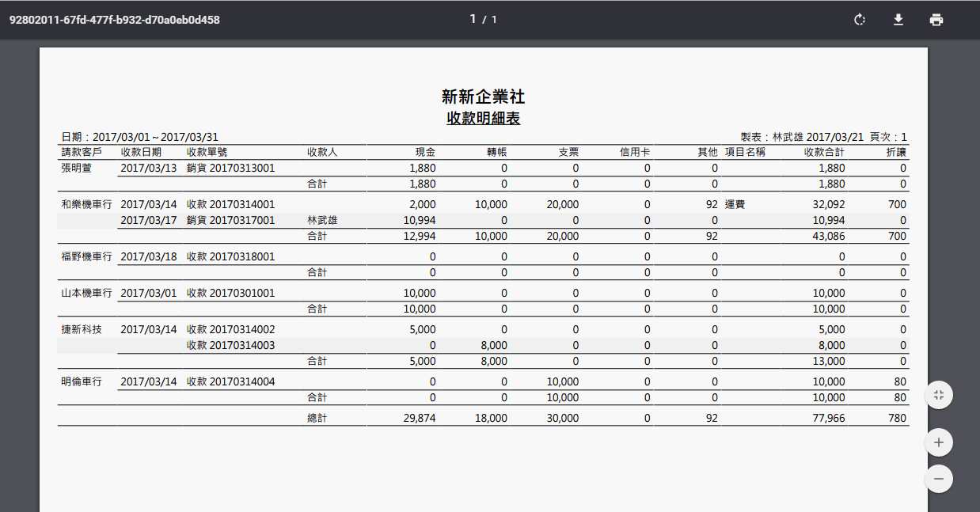Click the 13,000 subtotal for 捷新科技
The width and height of the screenshot is (980, 512).
(x=829, y=361)
